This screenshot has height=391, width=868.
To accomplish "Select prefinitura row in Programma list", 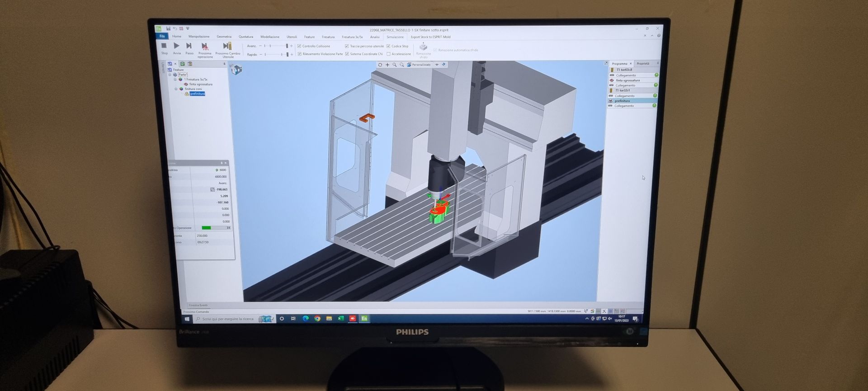I will pyautogui.click(x=632, y=101).
